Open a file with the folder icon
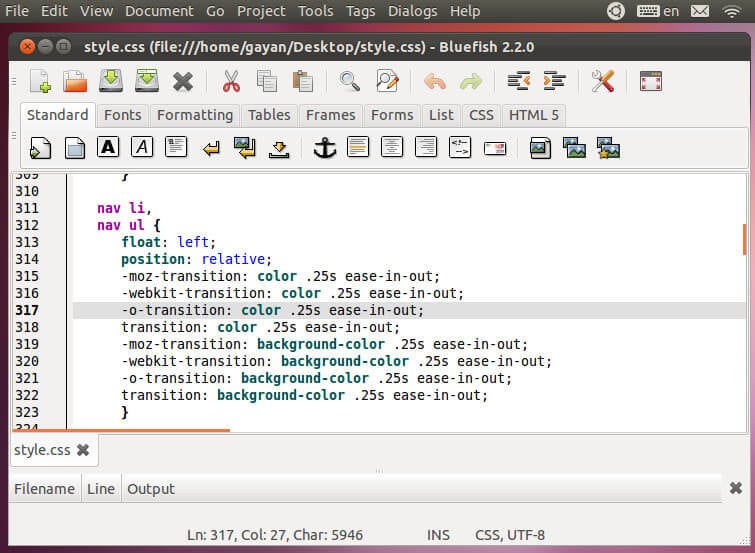 [x=75, y=80]
